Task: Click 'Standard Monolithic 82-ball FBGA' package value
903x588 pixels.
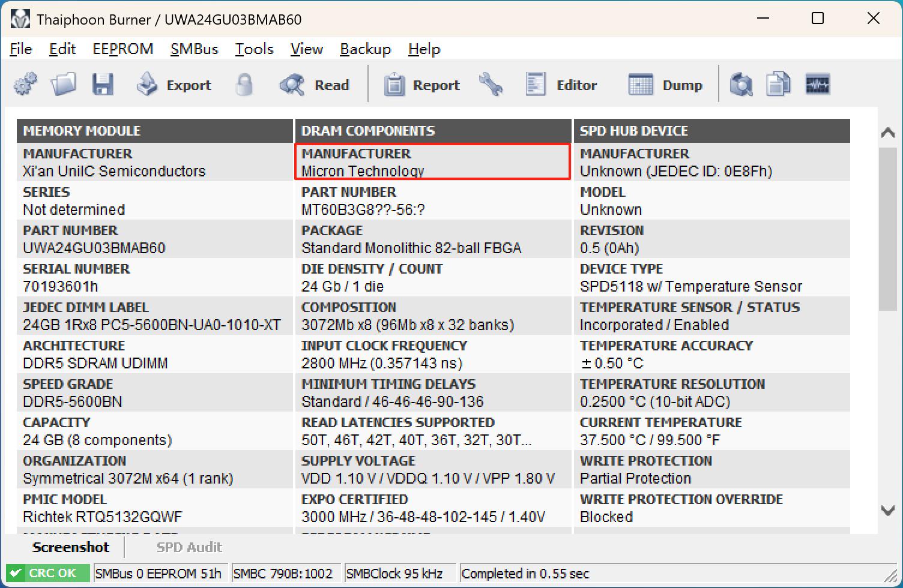Action: 411,248
